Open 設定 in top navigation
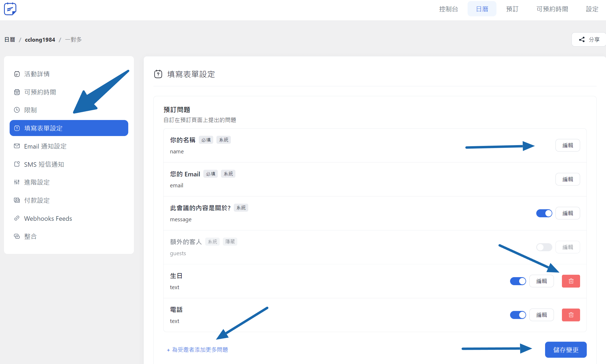 [x=592, y=9]
